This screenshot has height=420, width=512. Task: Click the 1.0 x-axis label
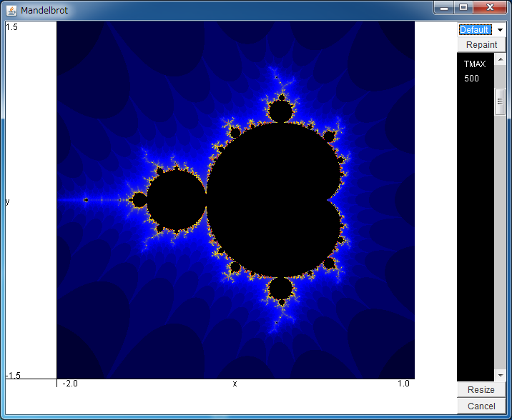403,384
